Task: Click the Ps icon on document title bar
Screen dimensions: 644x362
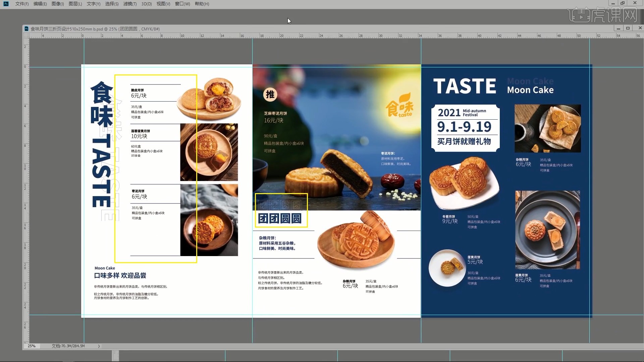Action: click(x=26, y=29)
